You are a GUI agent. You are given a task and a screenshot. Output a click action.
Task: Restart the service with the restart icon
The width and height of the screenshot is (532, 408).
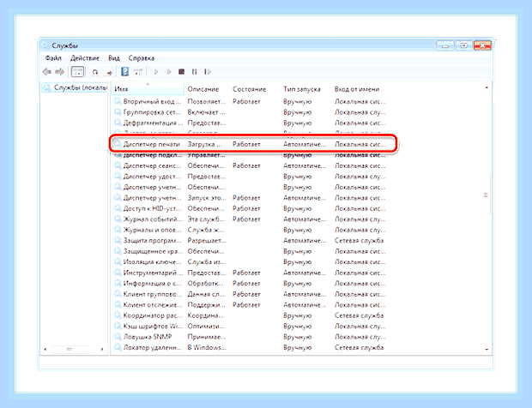(208, 72)
